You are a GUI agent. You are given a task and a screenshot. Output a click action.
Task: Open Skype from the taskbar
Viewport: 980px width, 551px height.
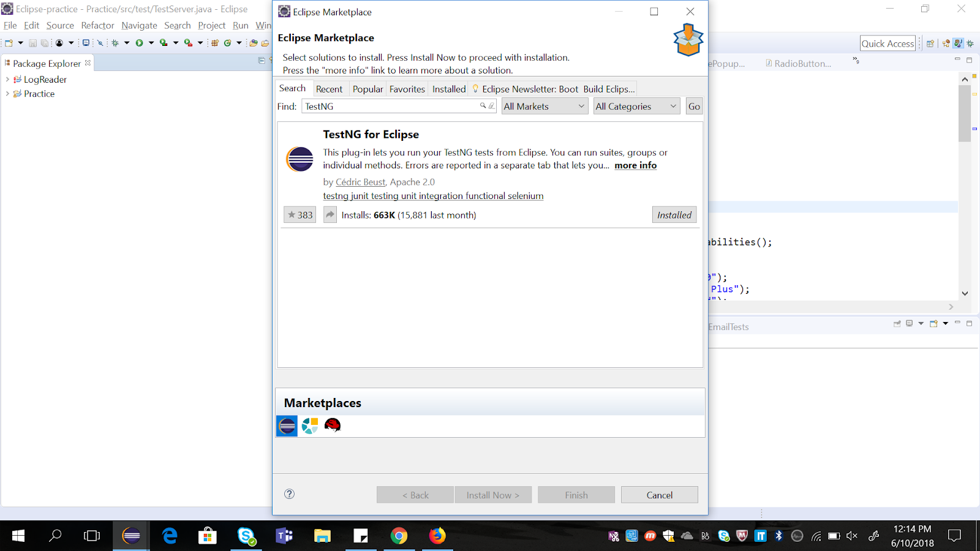point(246,536)
